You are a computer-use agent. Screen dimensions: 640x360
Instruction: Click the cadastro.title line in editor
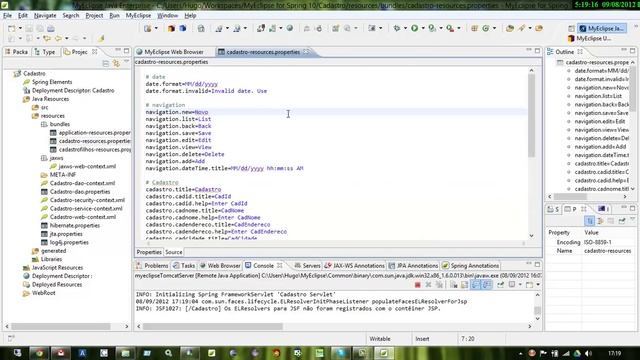tap(183, 189)
